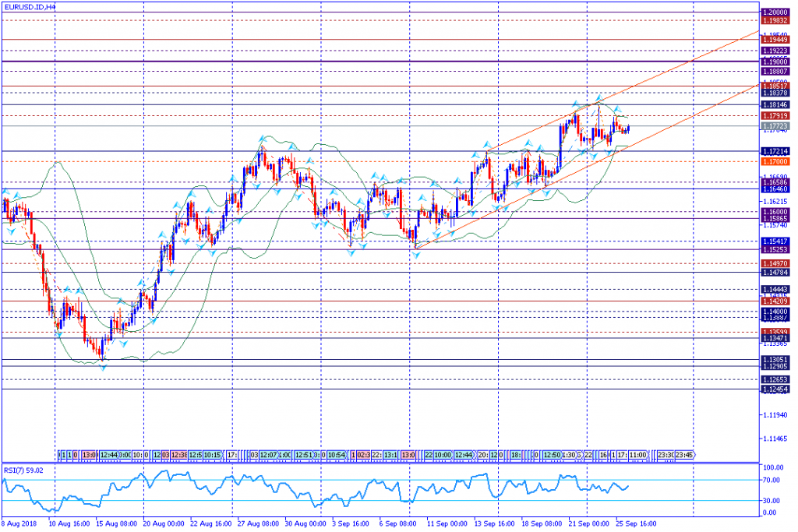
Task: Click the 8 Aug 2018 date label
Action: click(x=19, y=523)
